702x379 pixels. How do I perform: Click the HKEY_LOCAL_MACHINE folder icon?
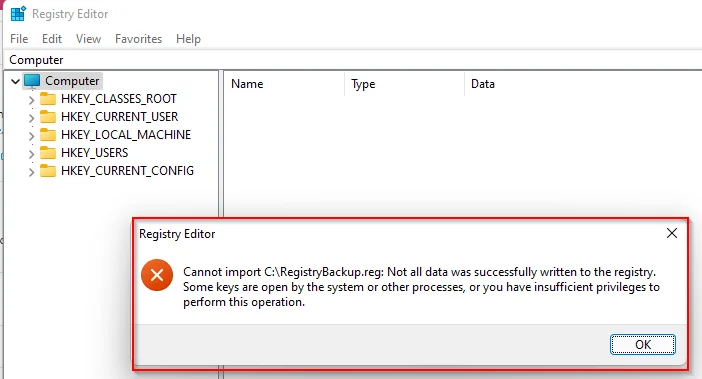[48, 134]
